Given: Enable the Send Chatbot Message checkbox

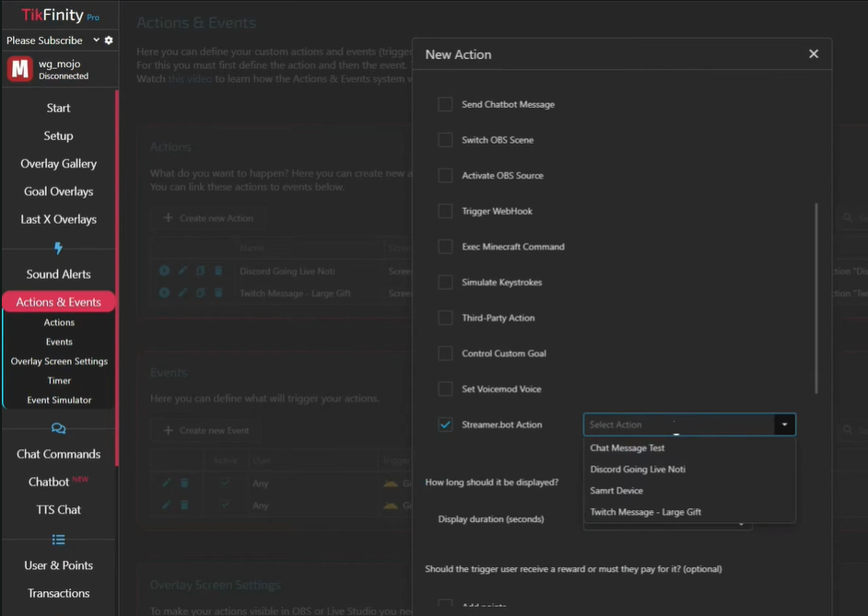Looking at the screenshot, I should click(445, 104).
